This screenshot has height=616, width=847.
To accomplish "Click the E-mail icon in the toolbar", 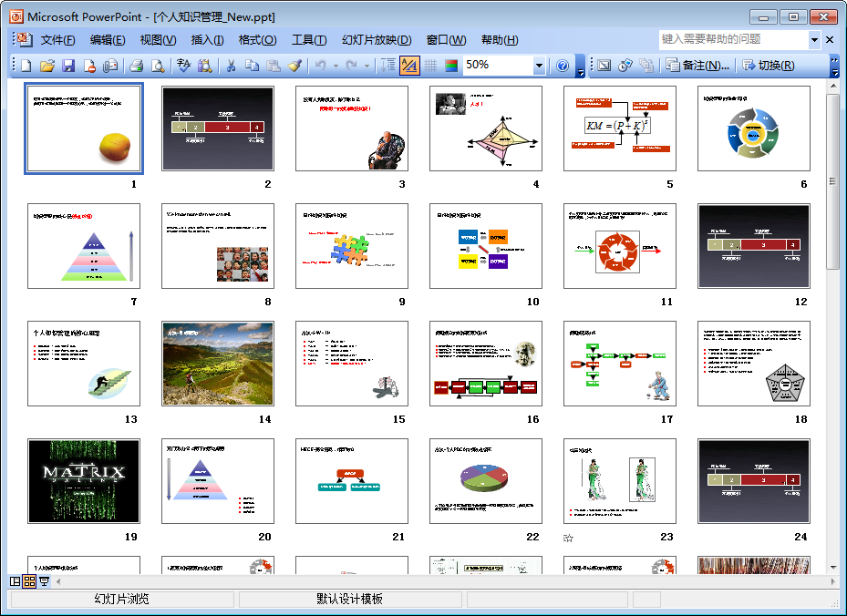I will tap(110, 66).
